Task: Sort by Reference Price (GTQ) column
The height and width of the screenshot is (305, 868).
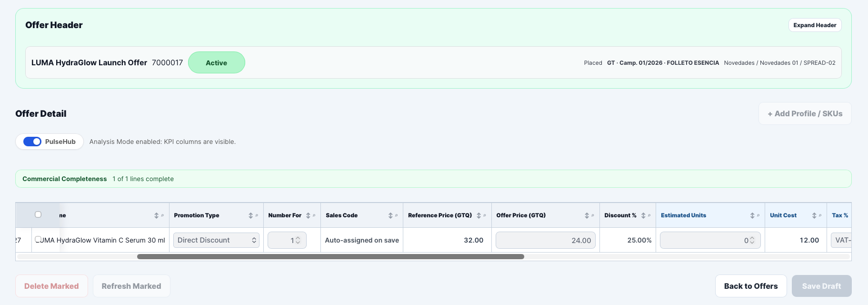Action: coord(479,215)
